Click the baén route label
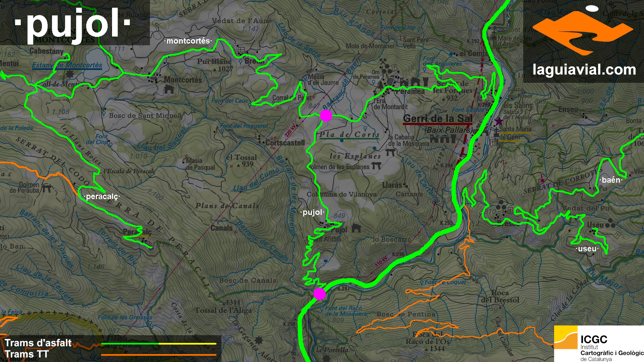The height and width of the screenshot is (362, 644). (611, 180)
